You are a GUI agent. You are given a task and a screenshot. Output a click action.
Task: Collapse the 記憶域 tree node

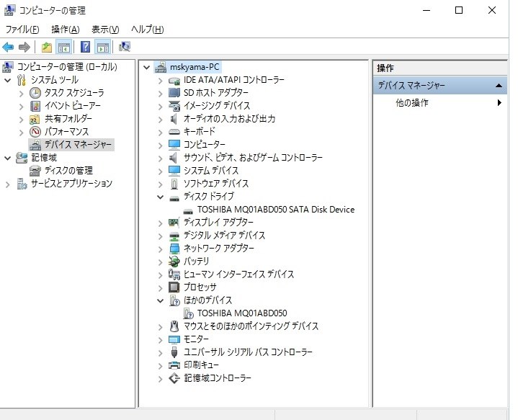pyautogui.click(x=8, y=158)
